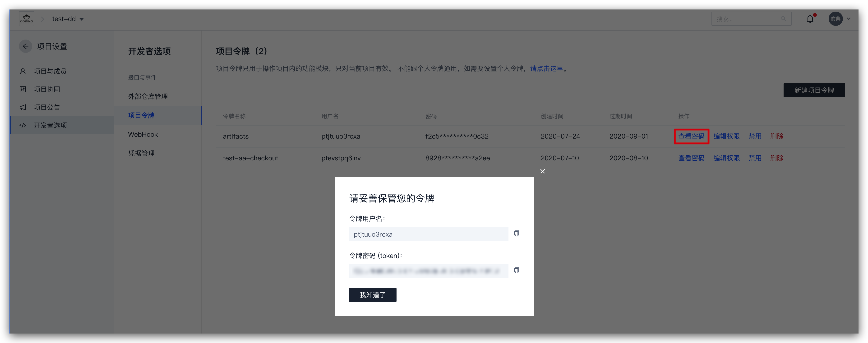Copy the token username

(x=516, y=233)
